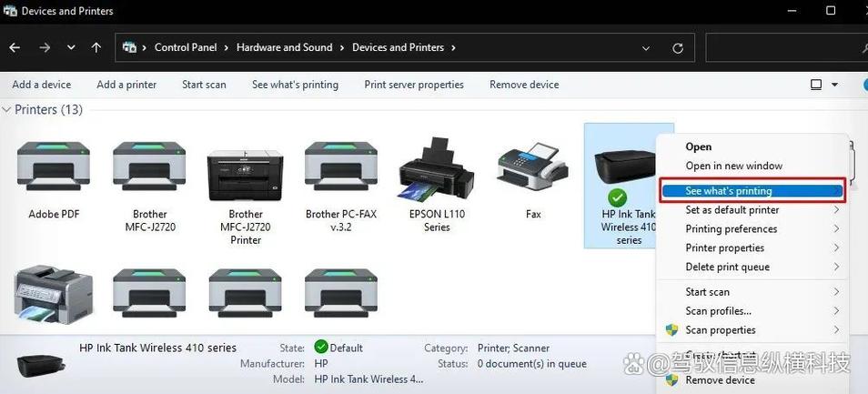Select the Brother MFC-J2720 printer icon
868x394 pixels.
[x=149, y=166]
